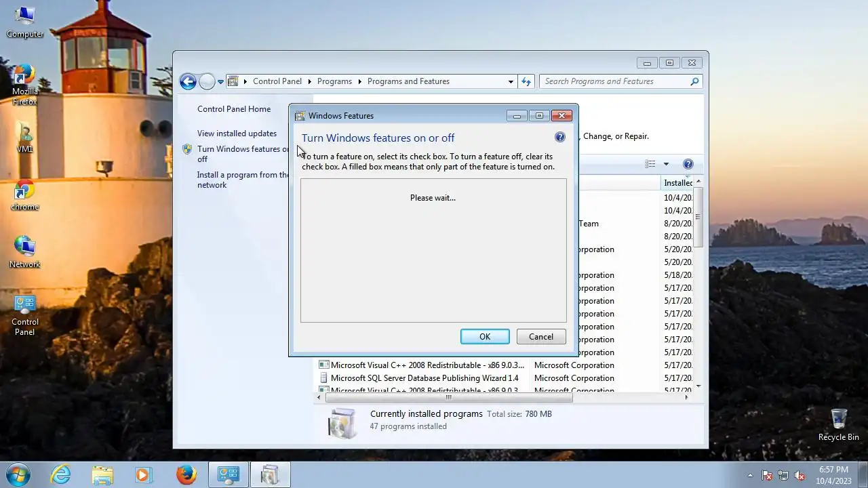Select the Mozilla Firefox desktop shortcut
This screenshot has width=868, height=488.
24,85
